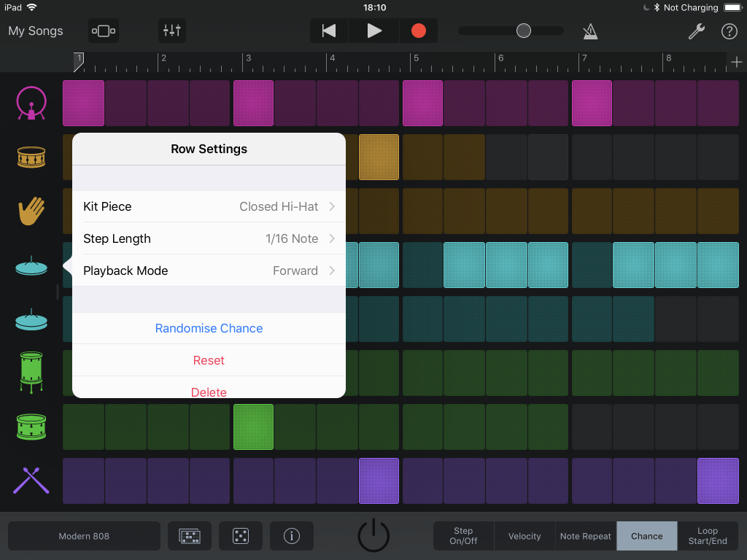
Task: Select the clap hand instrument icon
Action: pyautogui.click(x=31, y=211)
